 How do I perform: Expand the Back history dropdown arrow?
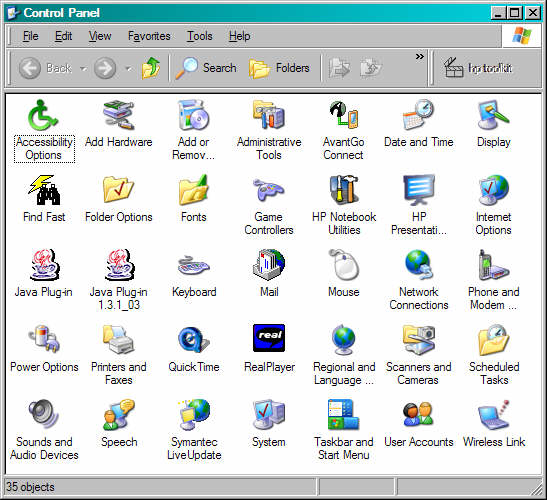83,68
